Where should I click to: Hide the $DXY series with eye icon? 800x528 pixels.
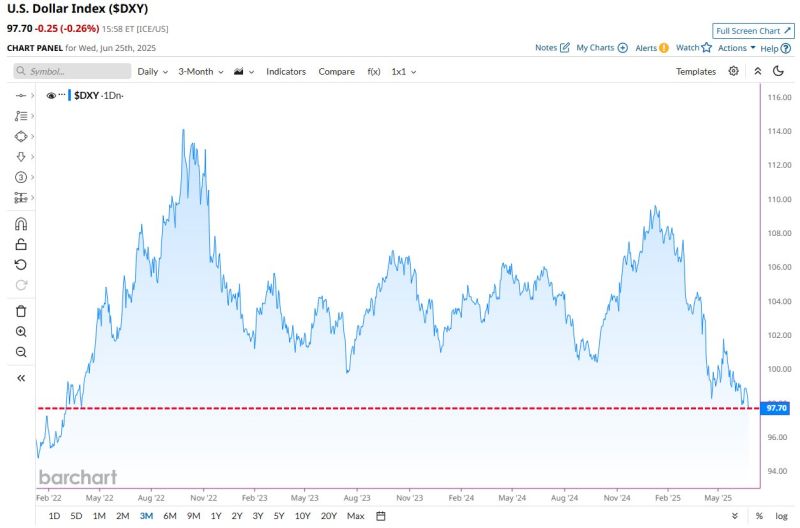[x=51, y=95]
